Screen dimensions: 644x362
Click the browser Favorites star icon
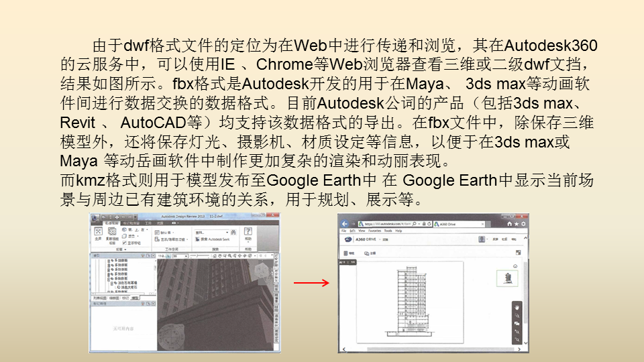[x=517, y=224]
